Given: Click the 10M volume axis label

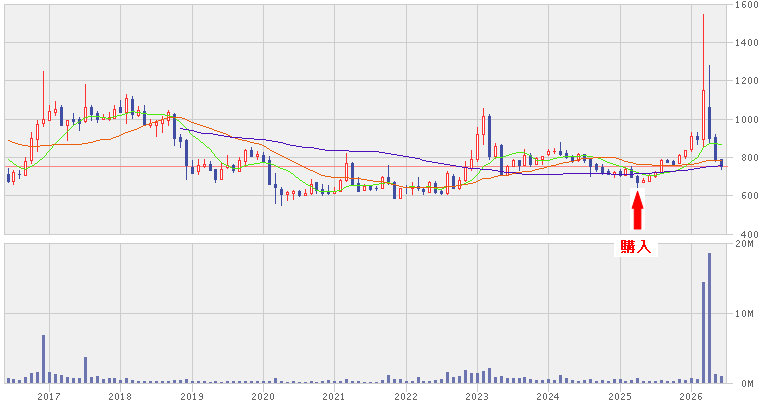Looking at the screenshot, I should [x=746, y=314].
